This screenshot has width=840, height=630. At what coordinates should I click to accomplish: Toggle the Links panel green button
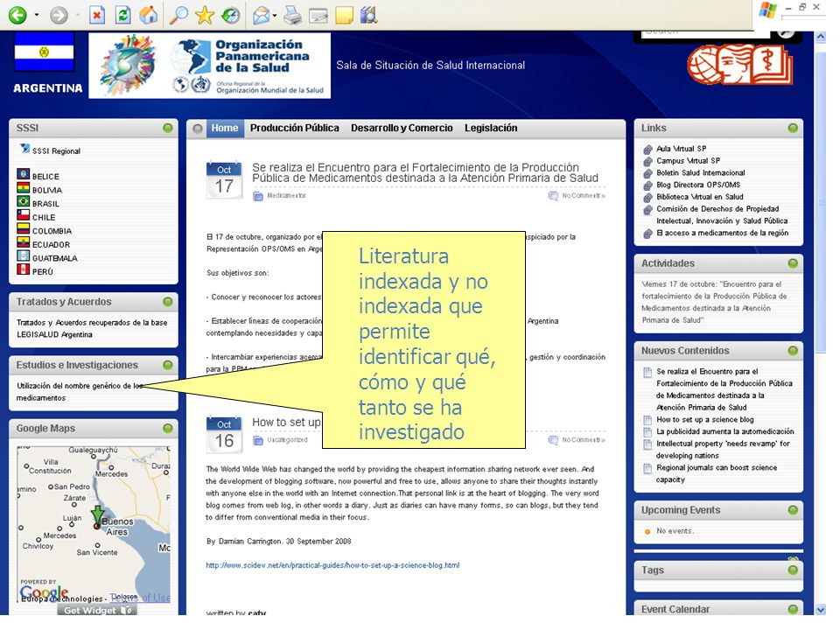click(793, 128)
